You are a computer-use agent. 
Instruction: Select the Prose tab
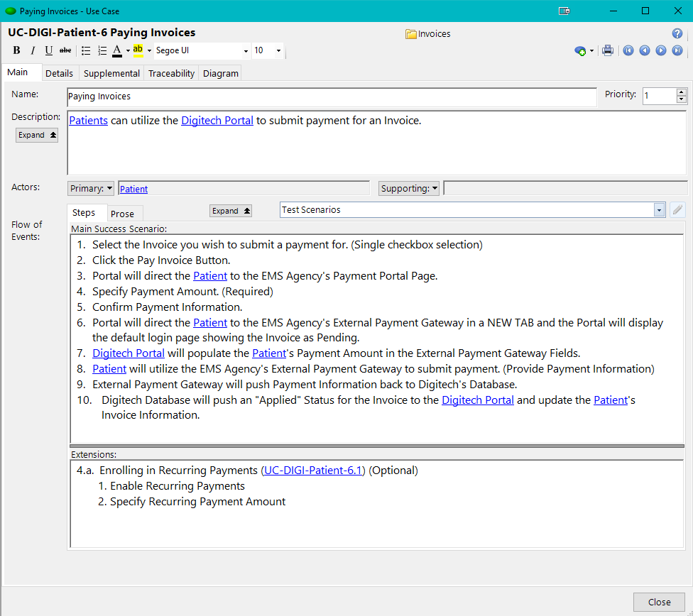point(122,214)
